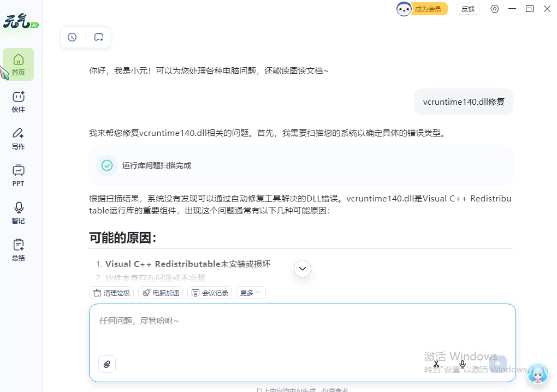Open the 总结 summary sidebar item
Viewport: 557px width, 392px height.
coord(19,251)
